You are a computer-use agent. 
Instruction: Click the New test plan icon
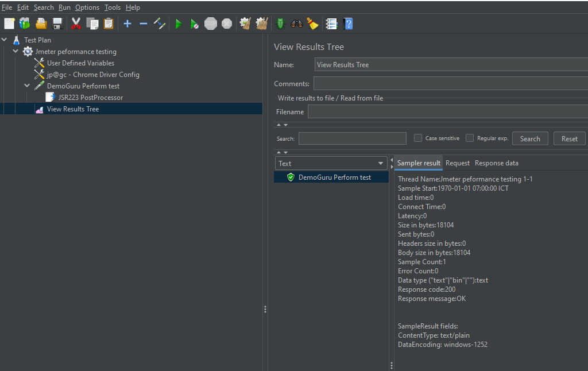pyautogui.click(x=9, y=24)
